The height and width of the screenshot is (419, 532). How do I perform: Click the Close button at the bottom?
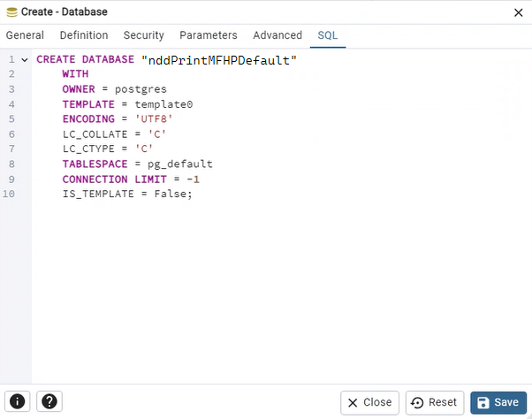click(x=369, y=402)
